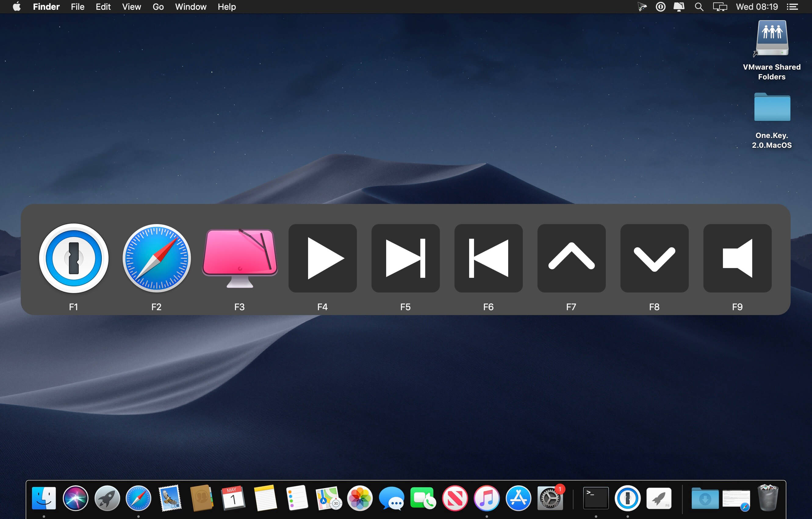Open the File menu
This screenshot has width=812, height=519.
click(x=77, y=7)
